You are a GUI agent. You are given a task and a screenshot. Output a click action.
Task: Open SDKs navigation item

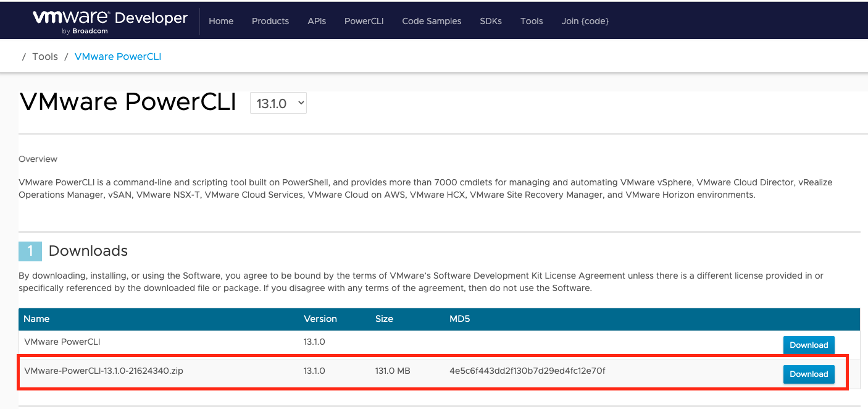491,21
